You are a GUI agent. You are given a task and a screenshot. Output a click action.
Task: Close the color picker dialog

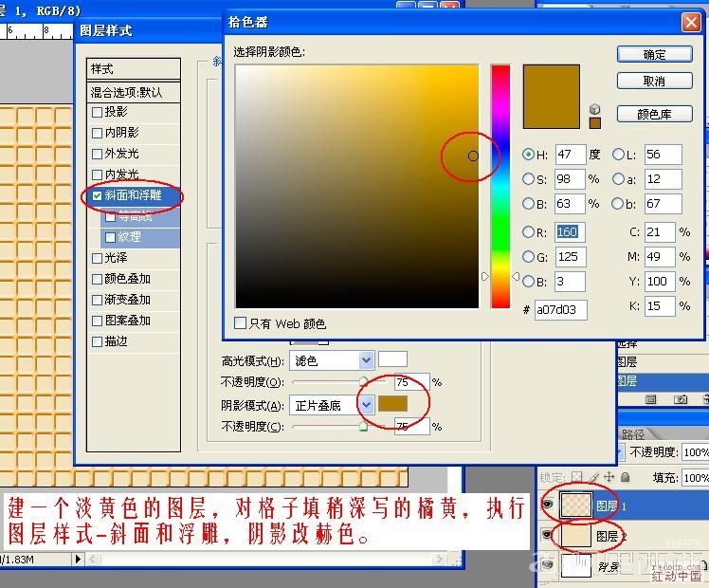coord(691,22)
